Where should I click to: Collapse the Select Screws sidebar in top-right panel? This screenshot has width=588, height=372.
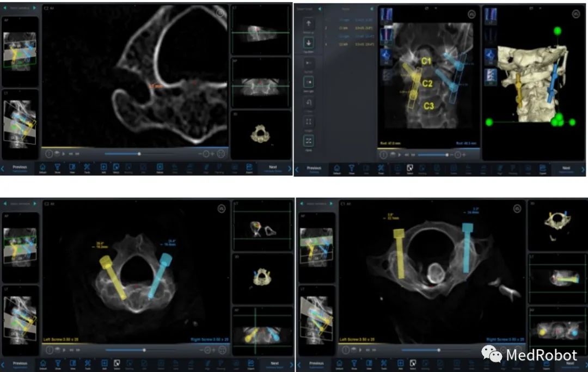pos(320,9)
